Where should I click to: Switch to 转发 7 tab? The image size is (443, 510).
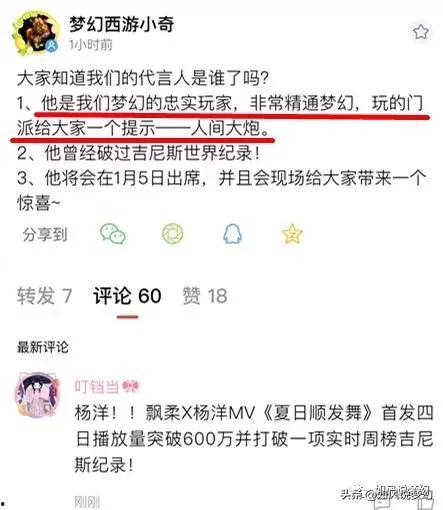pos(45,296)
